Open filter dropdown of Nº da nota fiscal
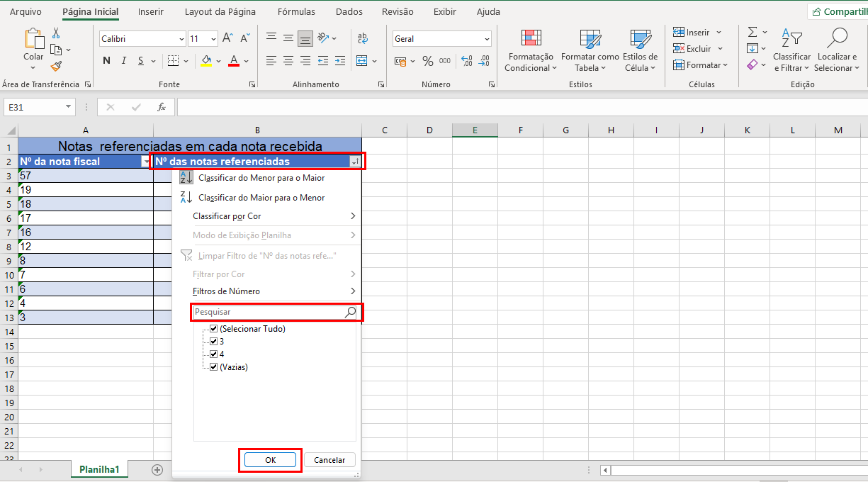 tap(147, 162)
